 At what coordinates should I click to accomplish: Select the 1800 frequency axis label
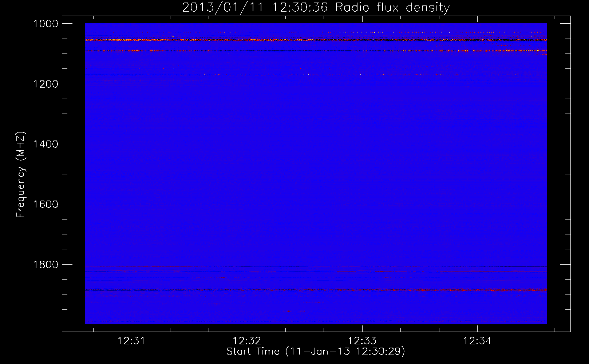[x=46, y=265]
